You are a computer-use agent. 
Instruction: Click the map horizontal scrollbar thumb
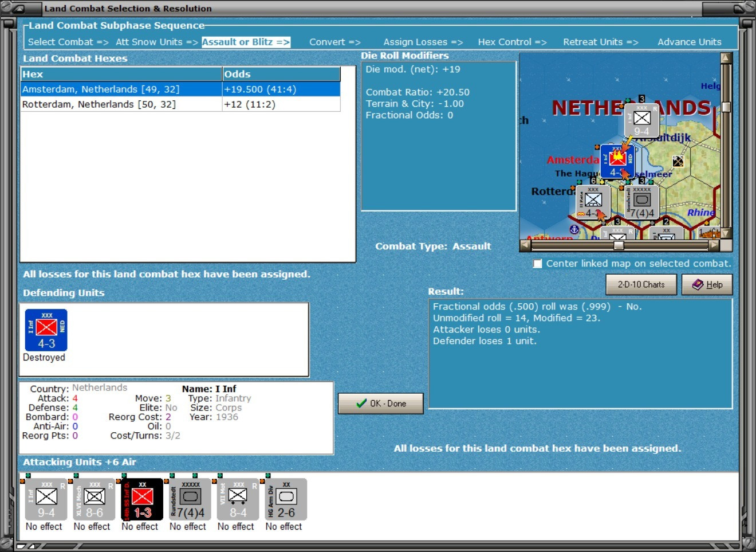pos(619,245)
